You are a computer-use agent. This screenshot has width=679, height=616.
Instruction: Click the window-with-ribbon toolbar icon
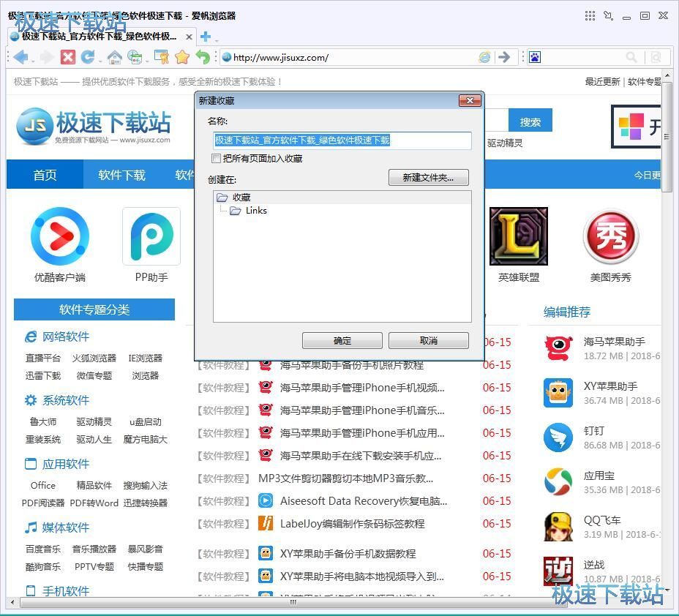click(x=162, y=57)
